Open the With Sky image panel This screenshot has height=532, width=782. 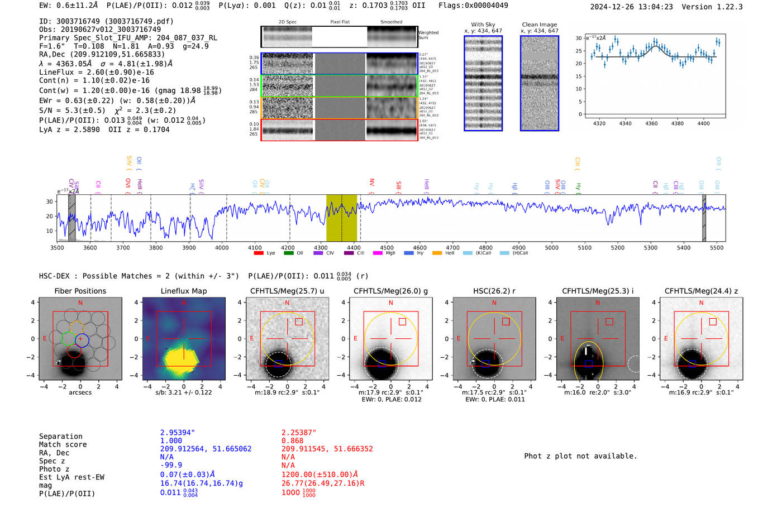tap(483, 83)
